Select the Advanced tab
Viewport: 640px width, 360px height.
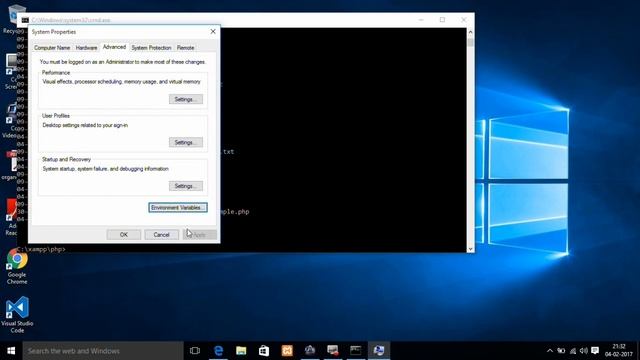(114, 47)
